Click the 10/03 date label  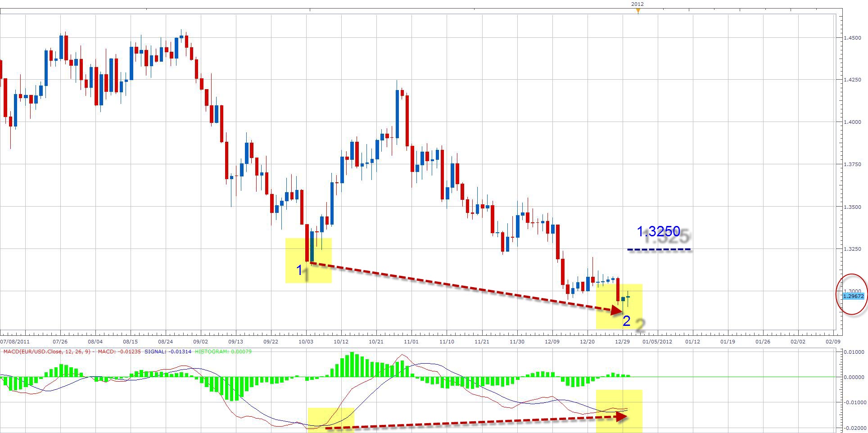(x=306, y=342)
